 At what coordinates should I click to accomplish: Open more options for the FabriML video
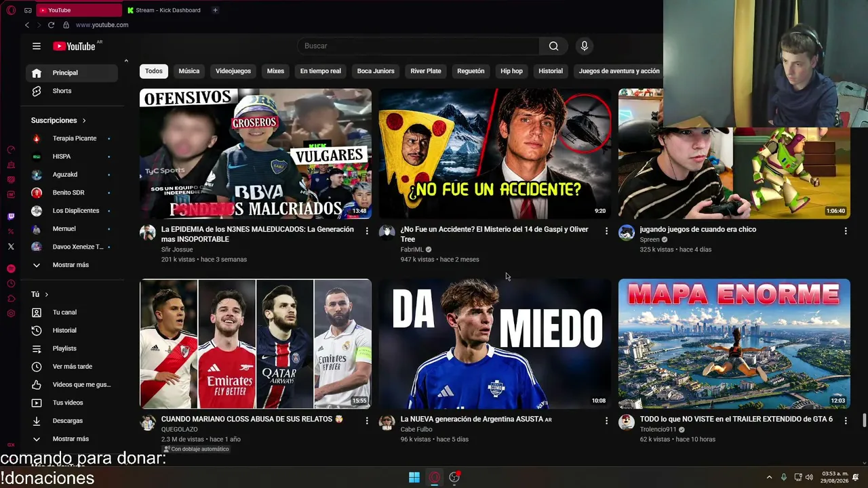pos(606,231)
